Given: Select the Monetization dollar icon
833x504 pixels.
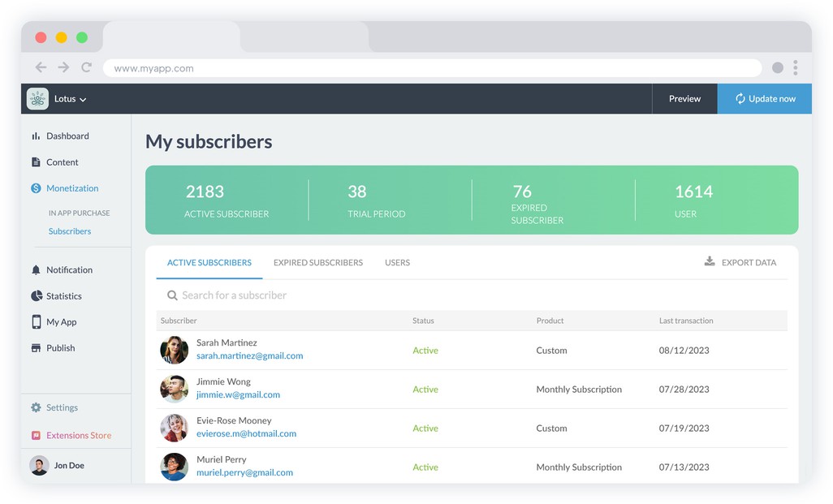Looking at the screenshot, I should click(36, 188).
